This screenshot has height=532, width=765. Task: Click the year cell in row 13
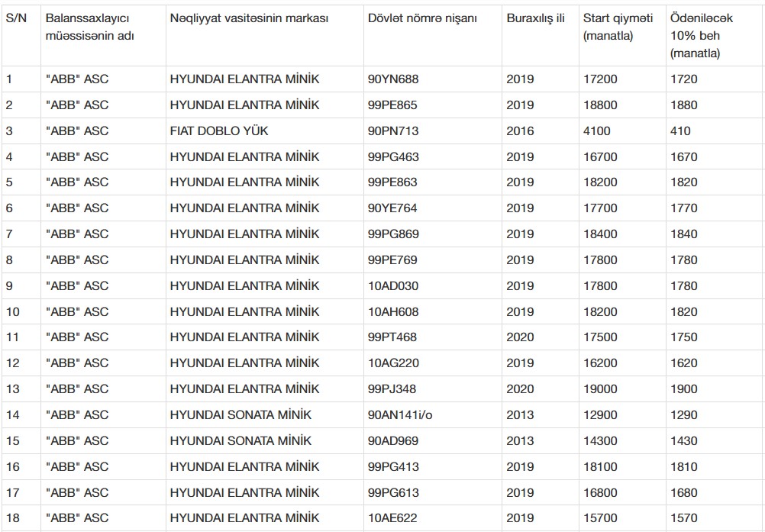coord(520,389)
